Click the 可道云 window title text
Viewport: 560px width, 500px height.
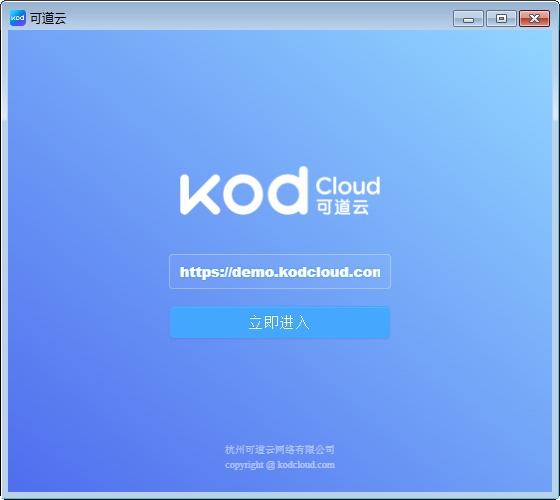[48, 19]
